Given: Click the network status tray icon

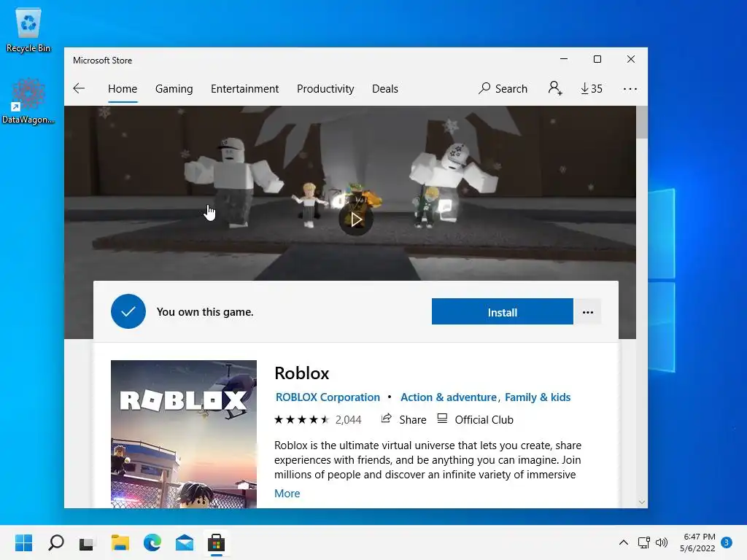Looking at the screenshot, I should [x=644, y=542].
